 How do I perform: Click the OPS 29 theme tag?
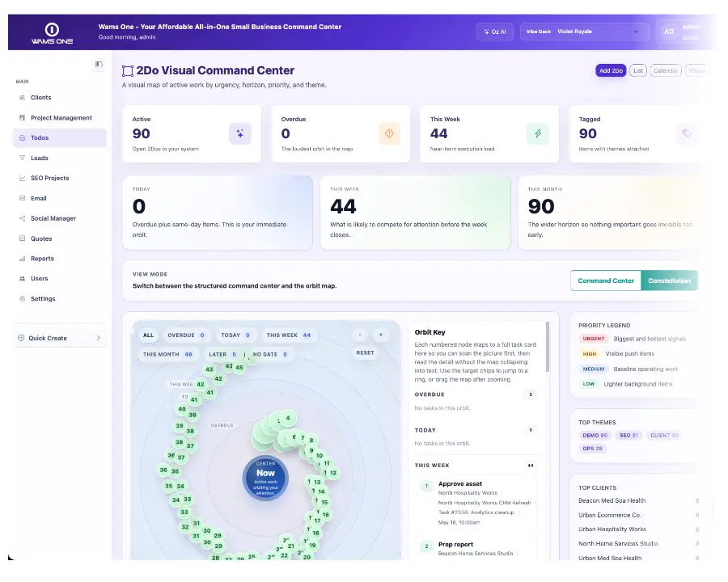[x=592, y=449]
